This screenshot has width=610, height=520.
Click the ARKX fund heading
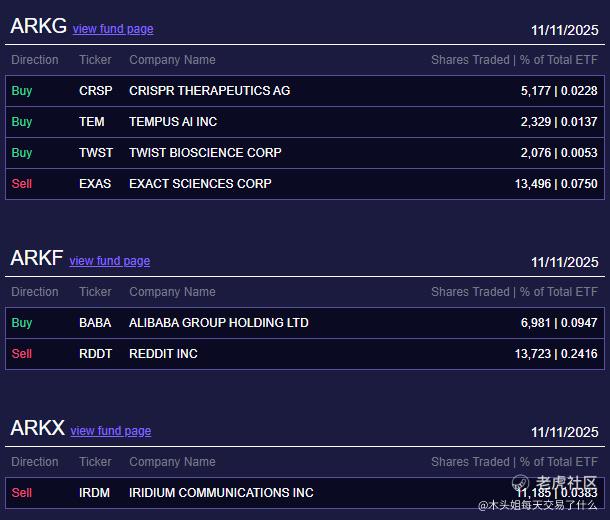pyautogui.click(x=37, y=428)
